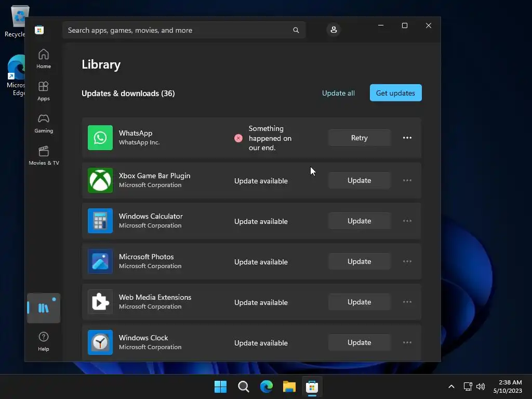Click 'Something happened on our end.' message
Image resolution: width=532 pixels, height=399 pixels.
tap(270, 138)
